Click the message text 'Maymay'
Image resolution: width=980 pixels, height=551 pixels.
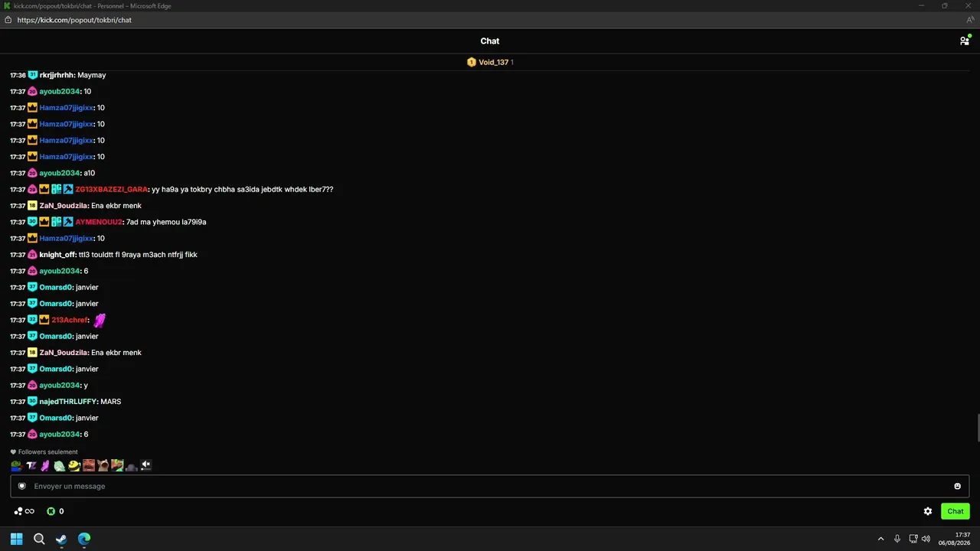tap(92, 75)
